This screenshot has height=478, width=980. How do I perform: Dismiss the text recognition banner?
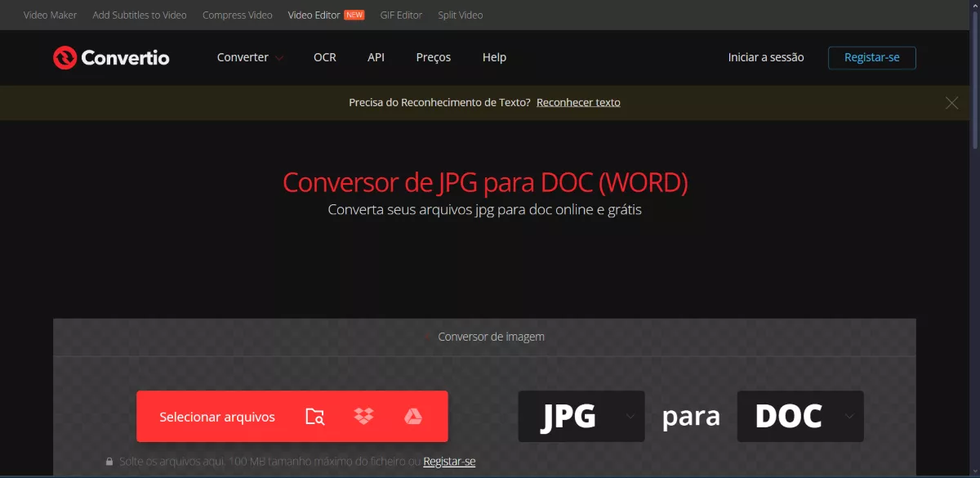coord(951,102)
